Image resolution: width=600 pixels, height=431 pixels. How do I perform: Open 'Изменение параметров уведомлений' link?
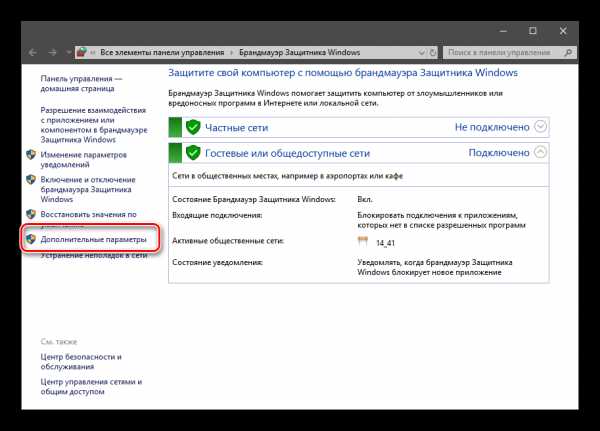pyautogui.click(x=83, y=160)
